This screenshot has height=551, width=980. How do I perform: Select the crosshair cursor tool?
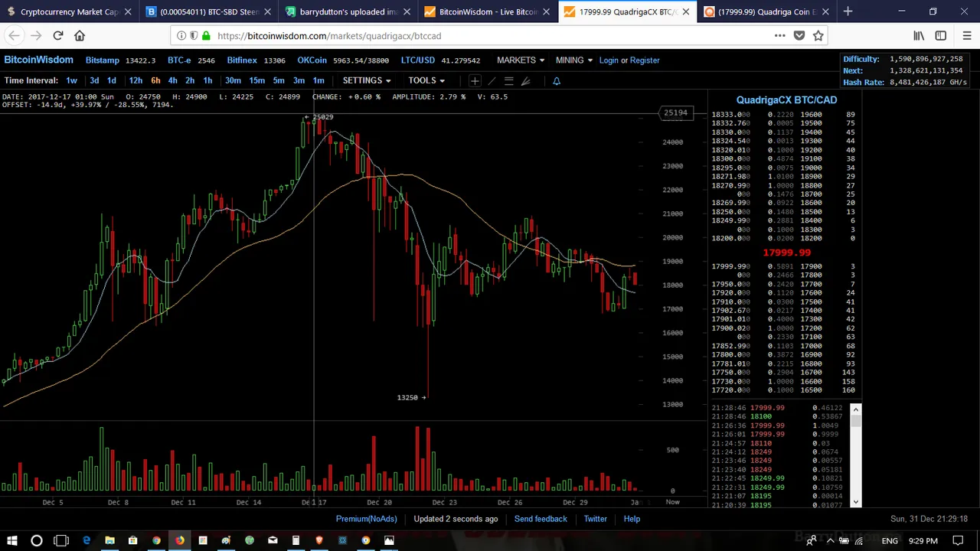coord(475,80)
